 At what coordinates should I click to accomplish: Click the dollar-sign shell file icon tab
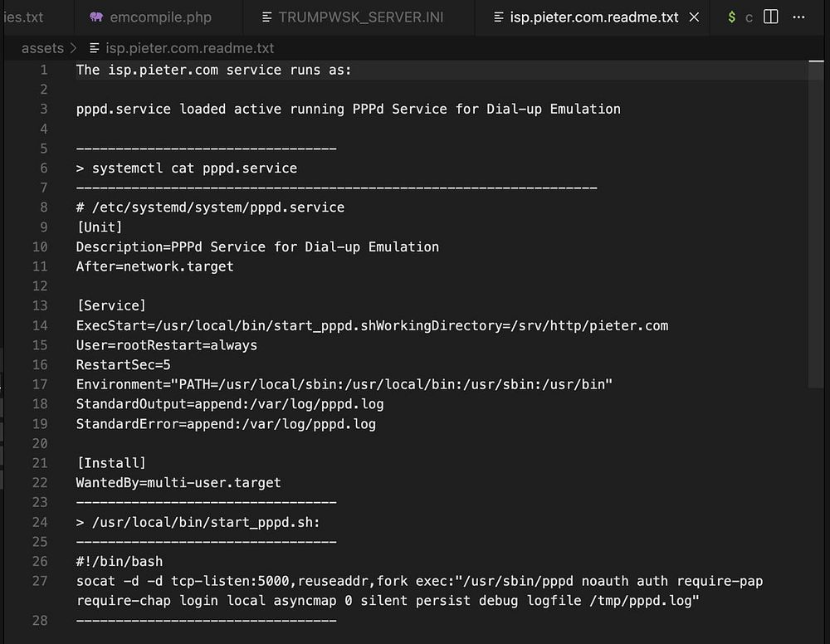731,17
